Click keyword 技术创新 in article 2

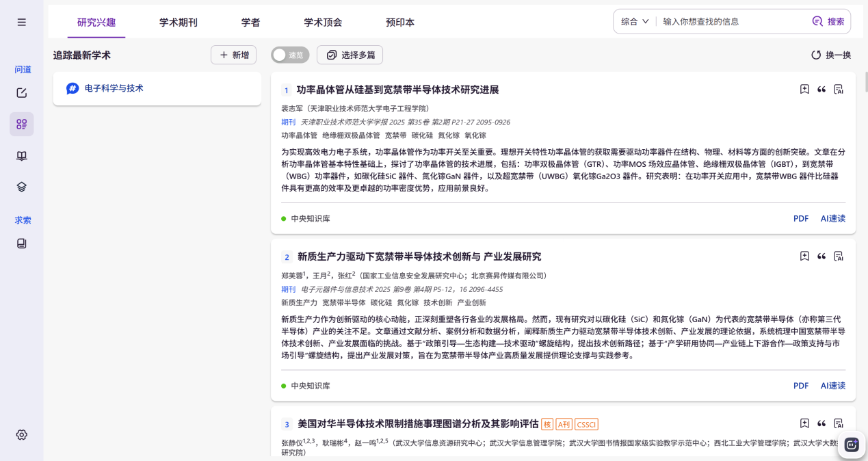coord(438,302)
